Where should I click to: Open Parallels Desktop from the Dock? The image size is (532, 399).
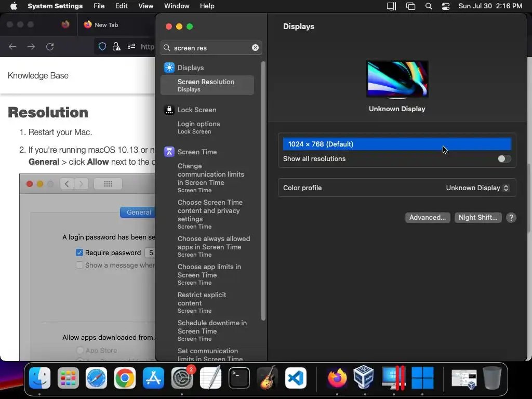coord(394,378)
